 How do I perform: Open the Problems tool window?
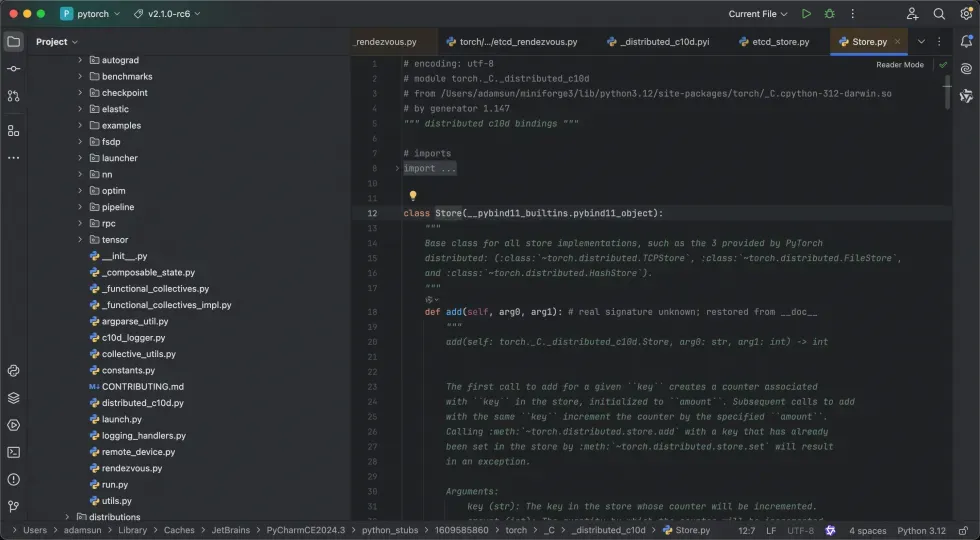(x=14, y=479)
